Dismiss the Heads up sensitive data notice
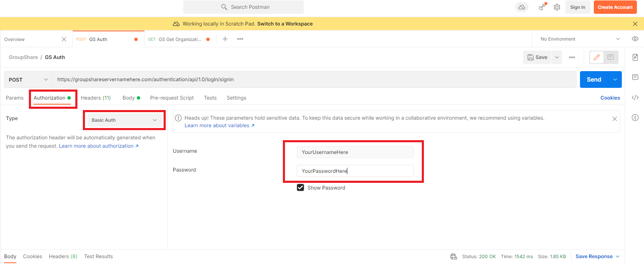Viewport: 644px width, 264px height. (615, 119)
